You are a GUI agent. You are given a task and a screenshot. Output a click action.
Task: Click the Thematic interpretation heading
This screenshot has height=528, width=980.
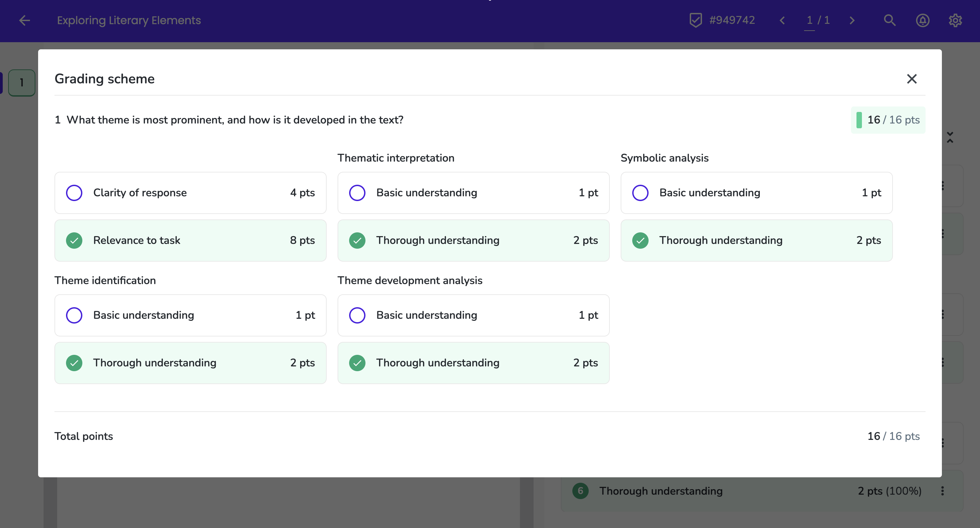tap(396, 158)
